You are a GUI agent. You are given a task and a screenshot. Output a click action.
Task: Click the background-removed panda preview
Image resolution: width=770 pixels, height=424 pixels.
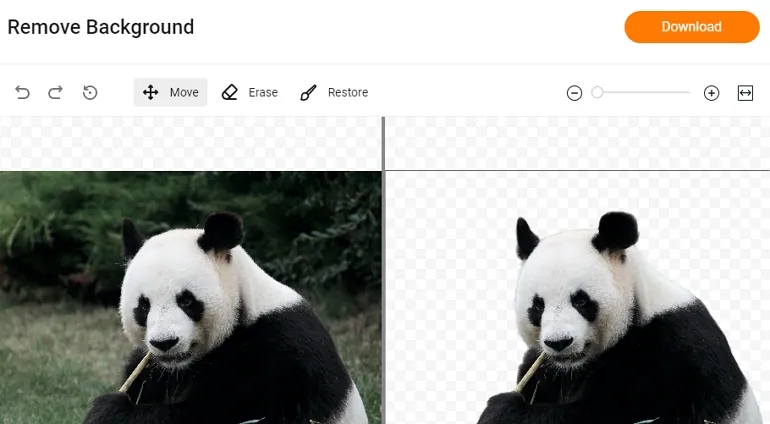click(x=578, y=298)
